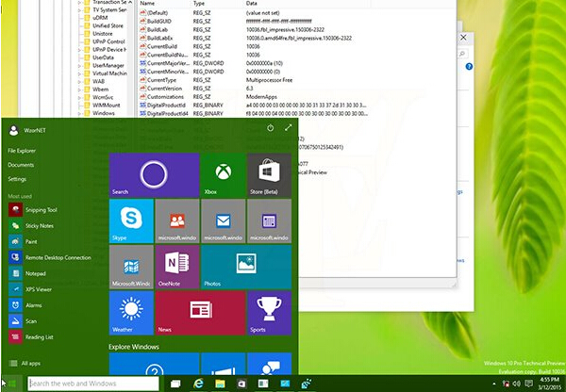
Task: Open Sticky Notes from Most used
Action: click(x=31, y=226)
